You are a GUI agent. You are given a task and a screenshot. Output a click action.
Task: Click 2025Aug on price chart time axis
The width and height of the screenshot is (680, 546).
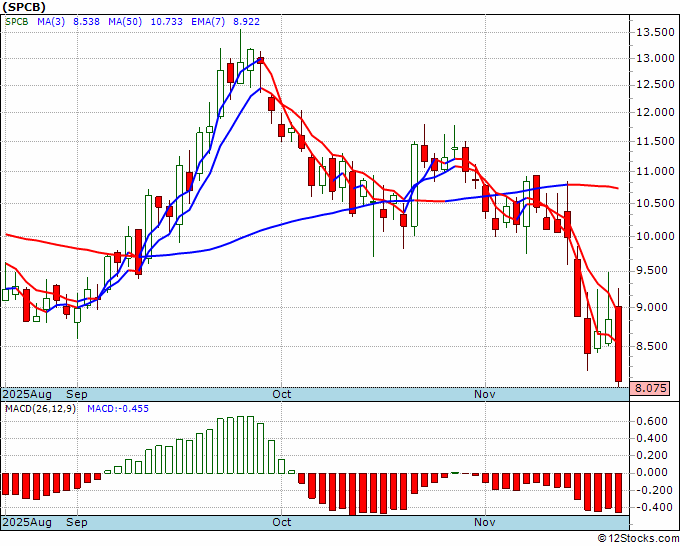tap(27, 394)
